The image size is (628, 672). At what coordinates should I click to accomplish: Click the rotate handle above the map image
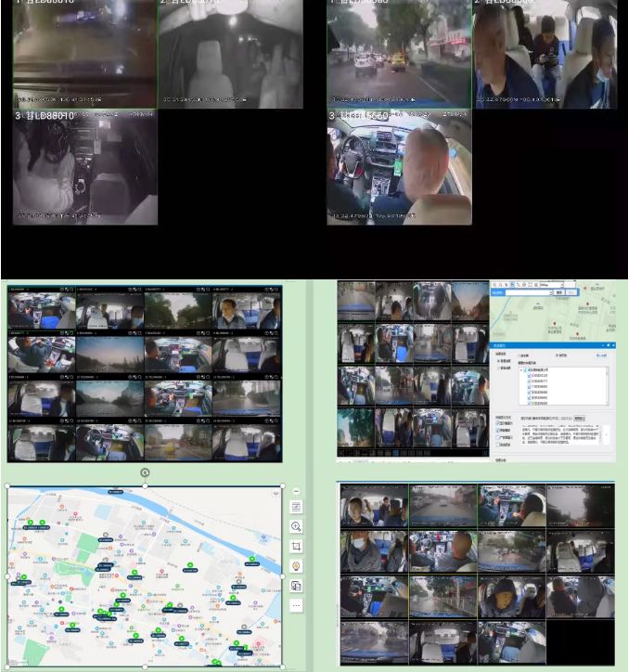pyautogui.click(x=145, y=472)
